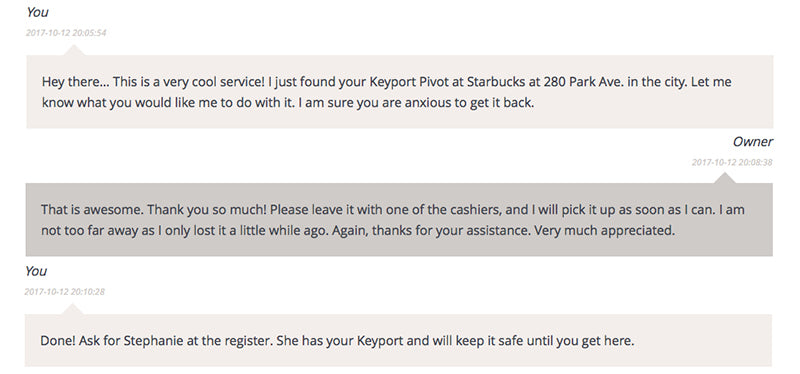Click the 20:08:38 timestamp
Screen dimensions: 800x374
[732, 163]
